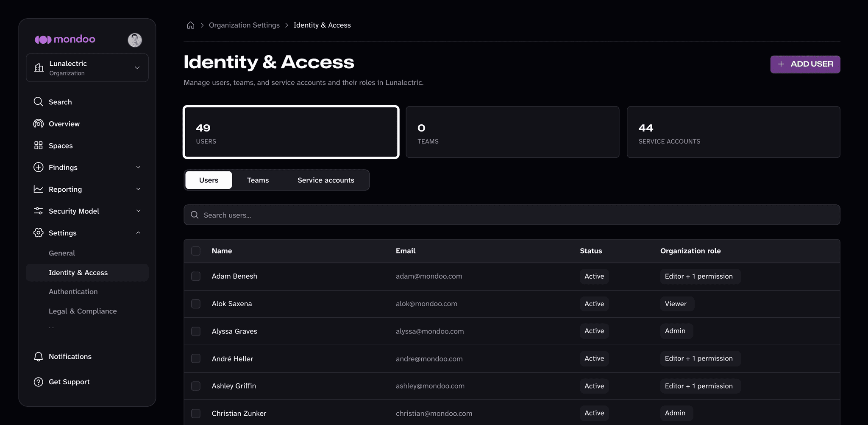
Task: Click Identity & Access breadcrumb
Action: click(x=322, y=25)
